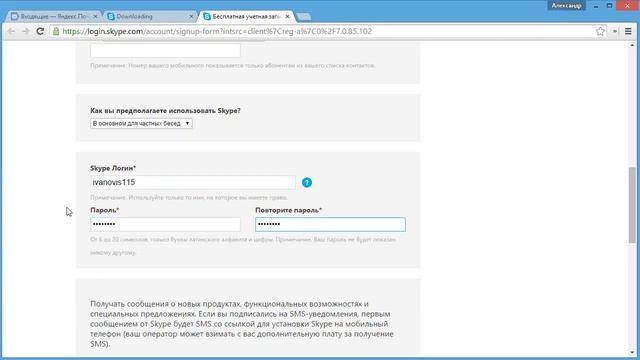The height and width of the screenshot is (360, 640).
Task: Select the Skype free account signup tab
Action: (x=246, y=16)
